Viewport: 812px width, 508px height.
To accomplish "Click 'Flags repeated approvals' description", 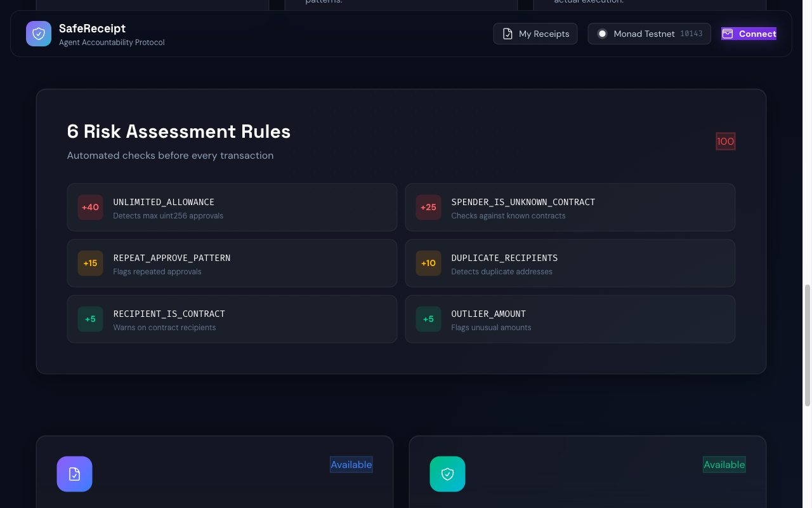I will tap(157, 272).
